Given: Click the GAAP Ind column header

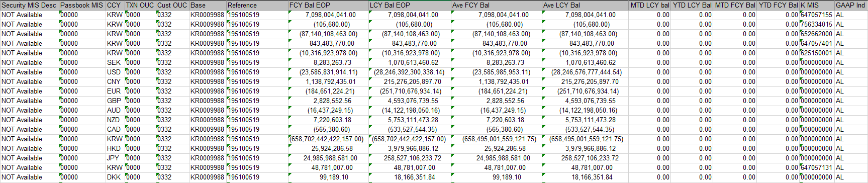Looking at the screenshot, I should click(x=851, y=5).
